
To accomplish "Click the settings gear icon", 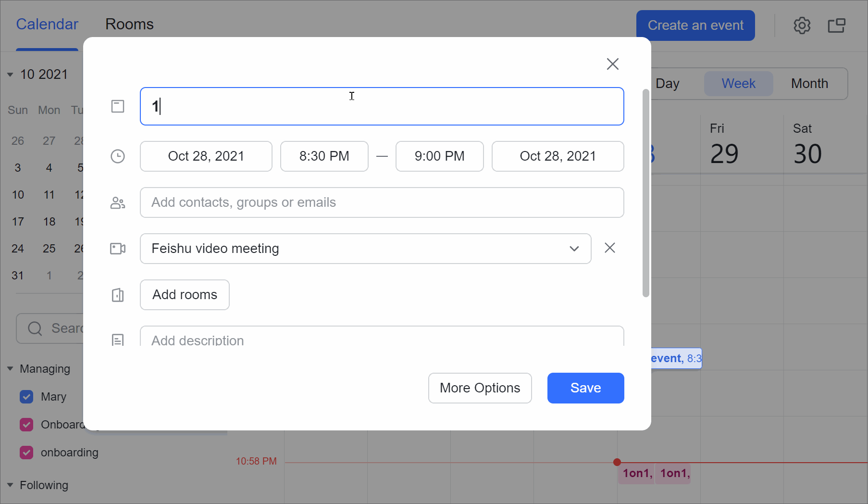I will pyautogui.click(x=802, y=25).
